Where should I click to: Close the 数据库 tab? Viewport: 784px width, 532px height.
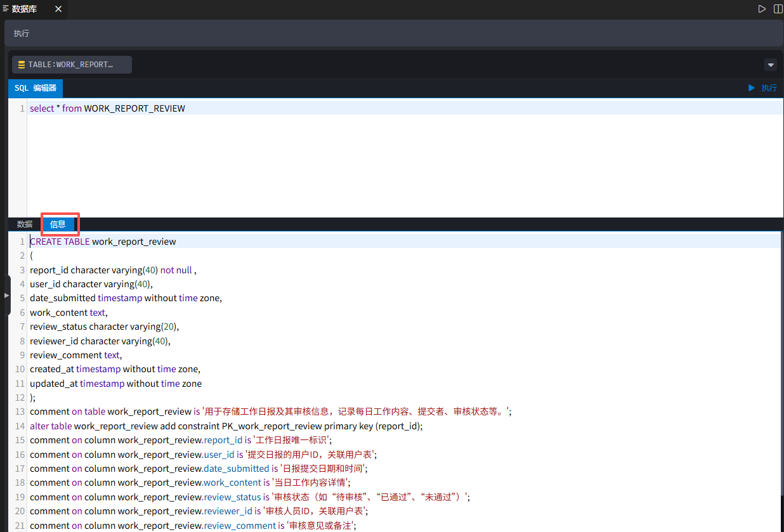[x=58, y=9]
